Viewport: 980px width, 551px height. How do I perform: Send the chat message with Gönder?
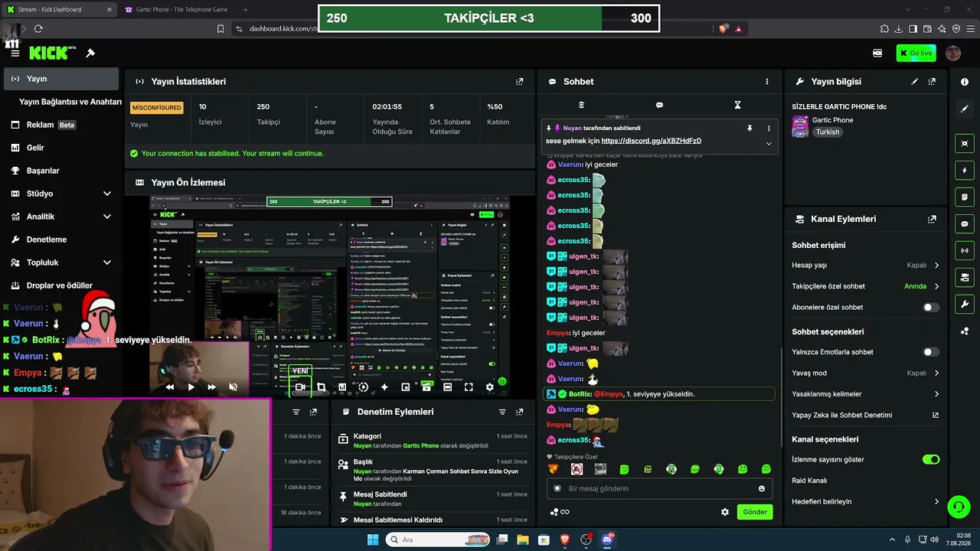pyautogui.click(x=755, y=512)
